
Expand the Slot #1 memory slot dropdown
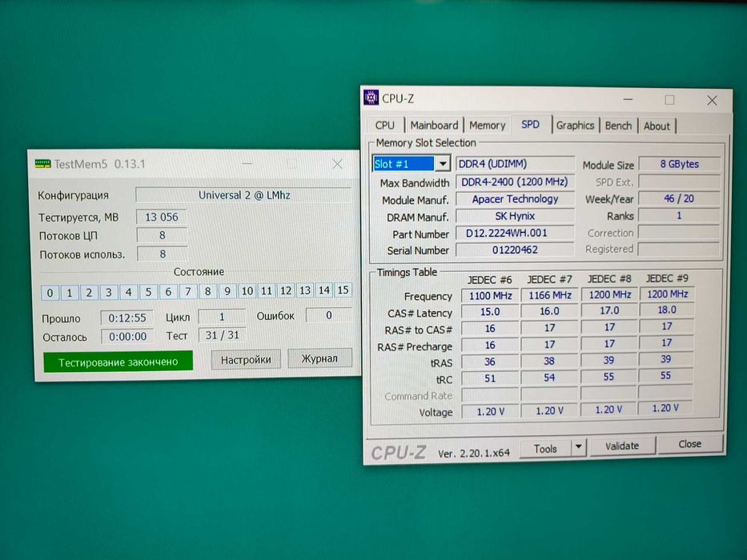click(x=443, y=164)
